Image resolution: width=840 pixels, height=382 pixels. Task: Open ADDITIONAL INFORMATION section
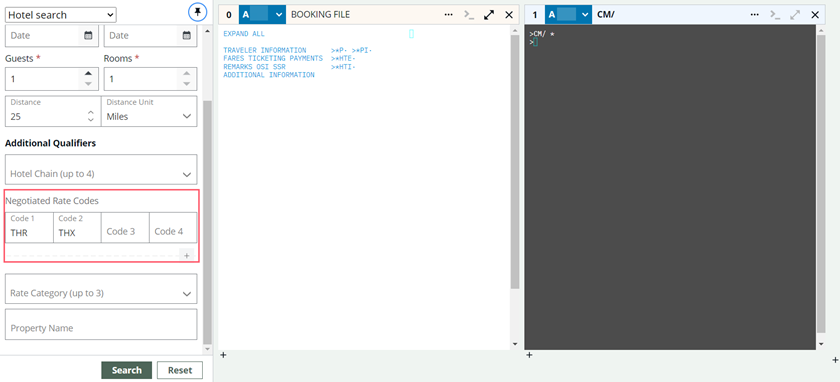(x=269, y=75)
